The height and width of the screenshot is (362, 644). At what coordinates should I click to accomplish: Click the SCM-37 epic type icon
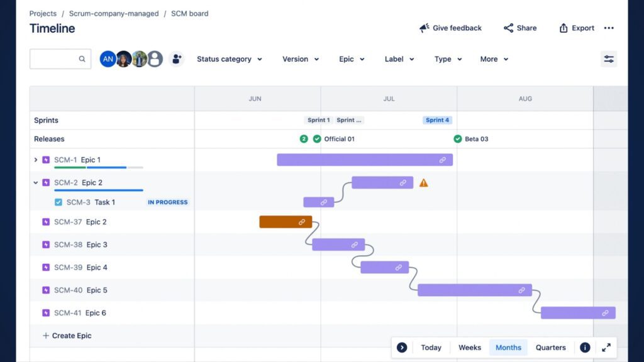pos(46,222)
